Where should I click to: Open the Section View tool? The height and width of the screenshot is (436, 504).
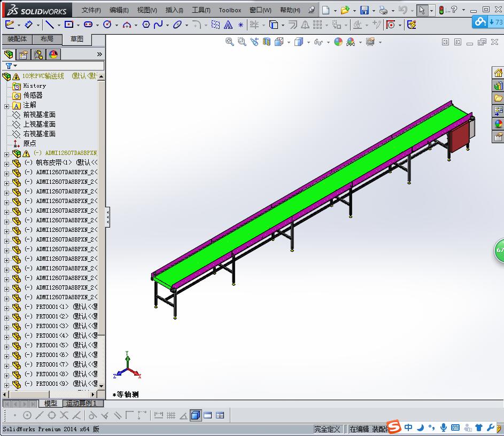268,42
